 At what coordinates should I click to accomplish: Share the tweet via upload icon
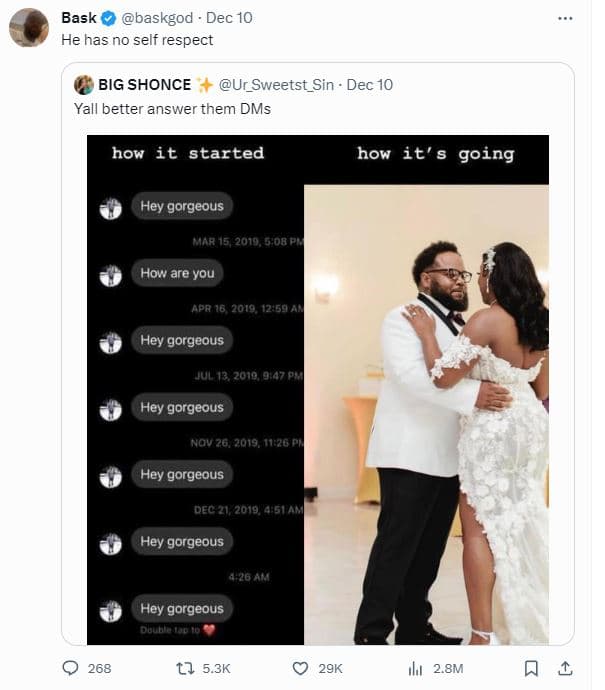[564, 668]
